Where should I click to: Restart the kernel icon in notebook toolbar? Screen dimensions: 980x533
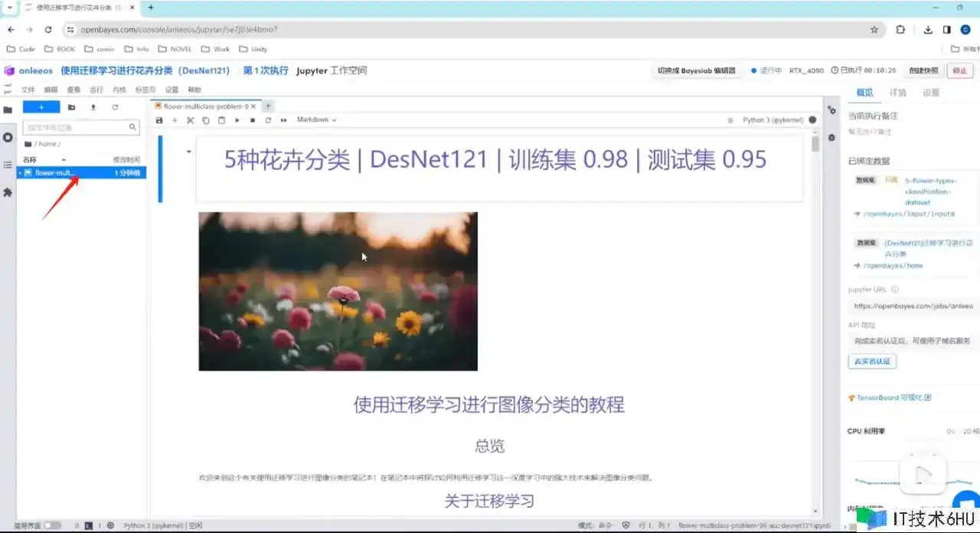pyautogui.click(x=268, y=120)
